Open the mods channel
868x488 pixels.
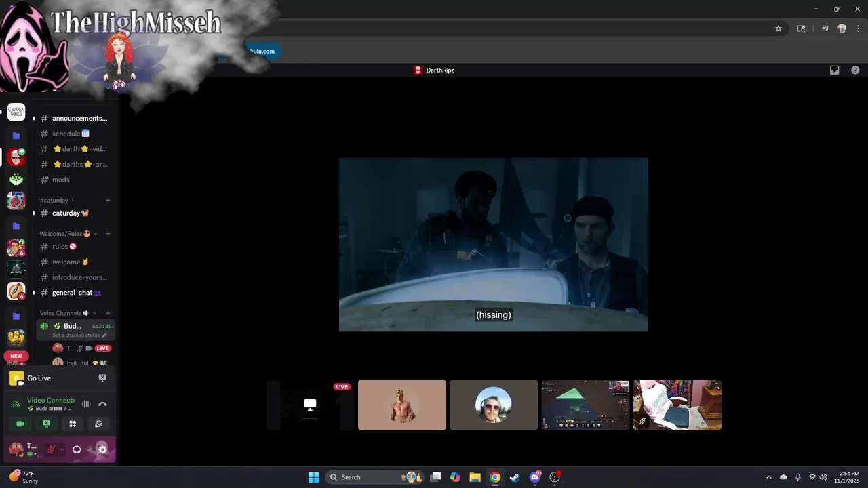[75, 180]
